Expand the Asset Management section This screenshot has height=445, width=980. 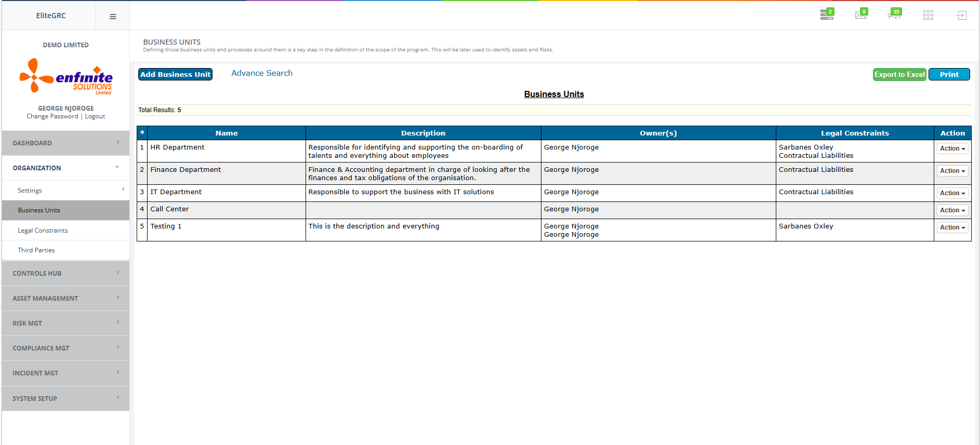(65, 298)
